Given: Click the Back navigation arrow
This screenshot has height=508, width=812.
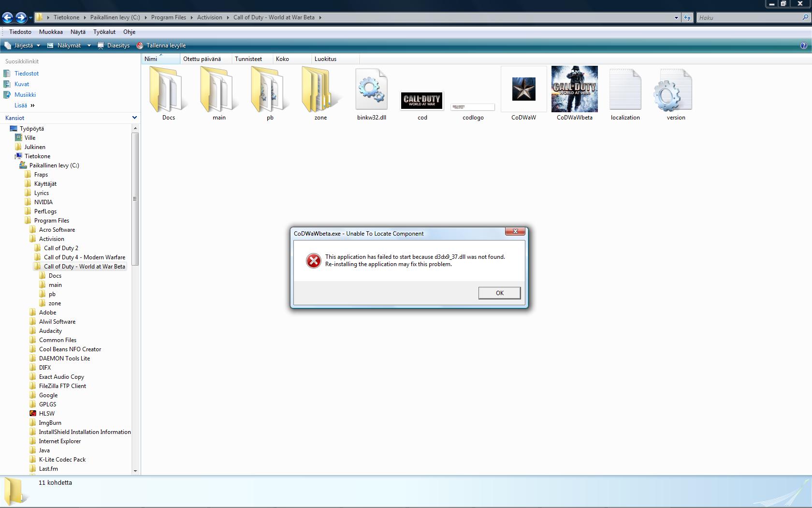Looking at the screenshot, I should 8,17.
